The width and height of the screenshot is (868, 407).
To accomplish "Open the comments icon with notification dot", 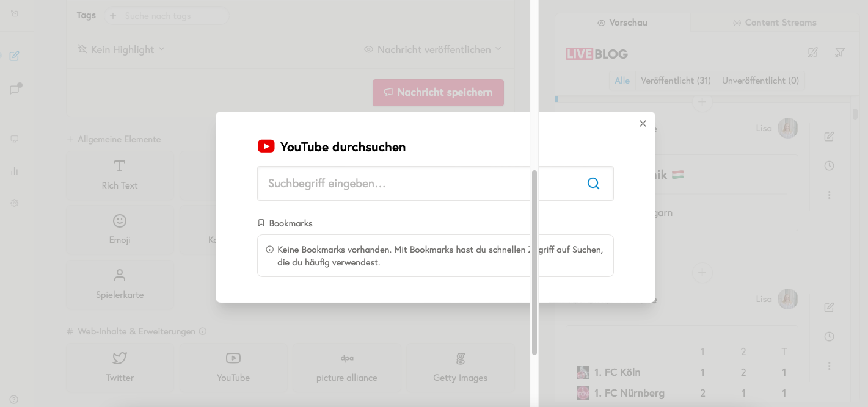I will (15, 89).
